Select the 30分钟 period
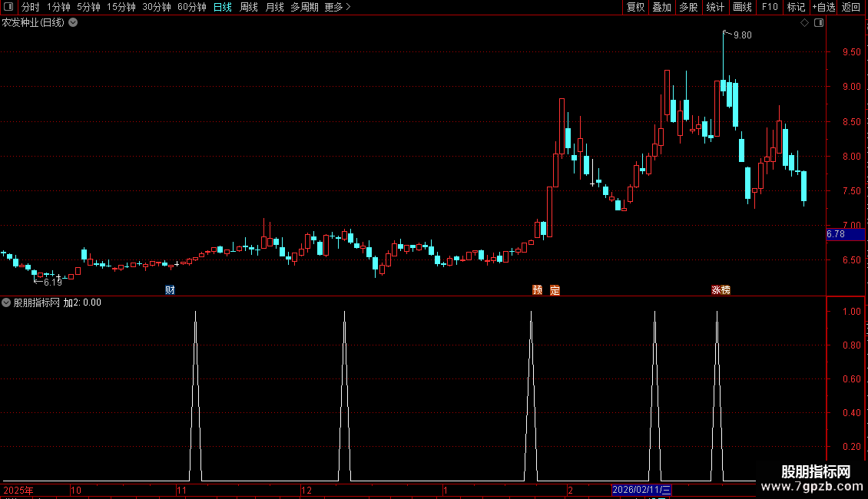 (x=156, y=7)
